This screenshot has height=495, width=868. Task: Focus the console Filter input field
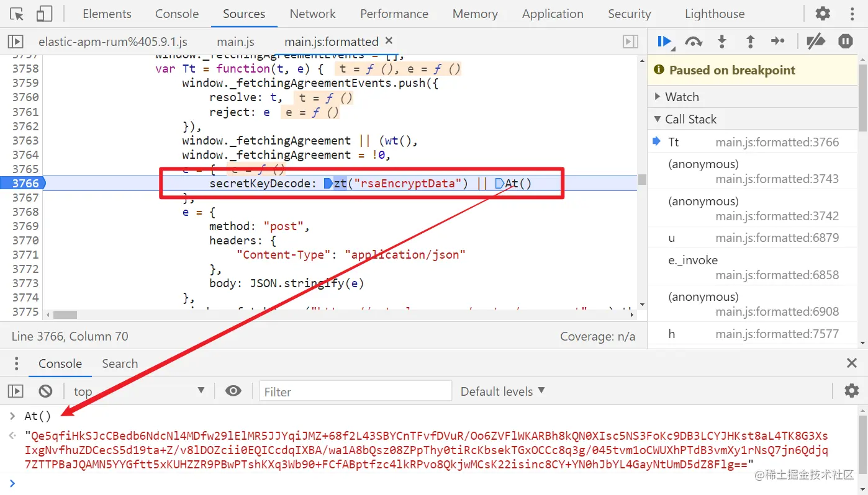[355, 391]
